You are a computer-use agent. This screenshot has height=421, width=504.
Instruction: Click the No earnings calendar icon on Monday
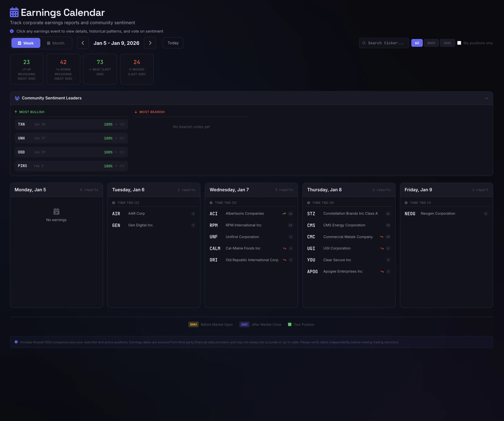tap(56, 211)
